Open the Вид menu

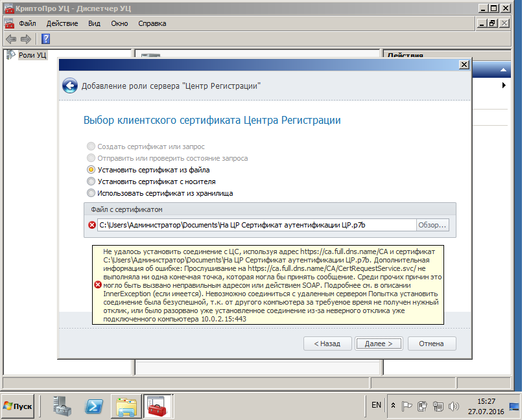tap(94, 23)
